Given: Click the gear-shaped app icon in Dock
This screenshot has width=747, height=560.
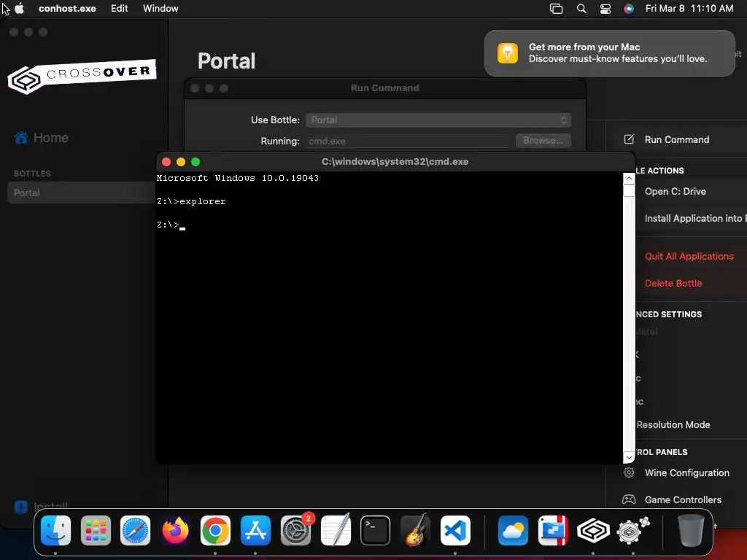Looking at the screenshot, I should [x=633, y=530].
